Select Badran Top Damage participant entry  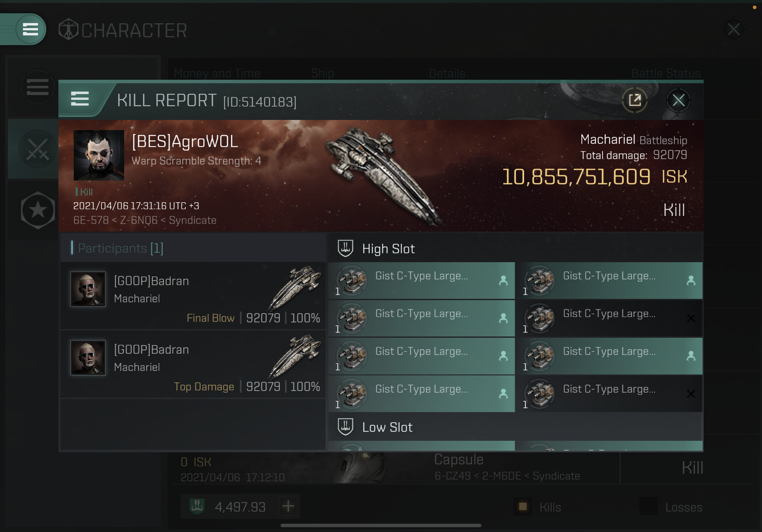(x=193, y=365)
